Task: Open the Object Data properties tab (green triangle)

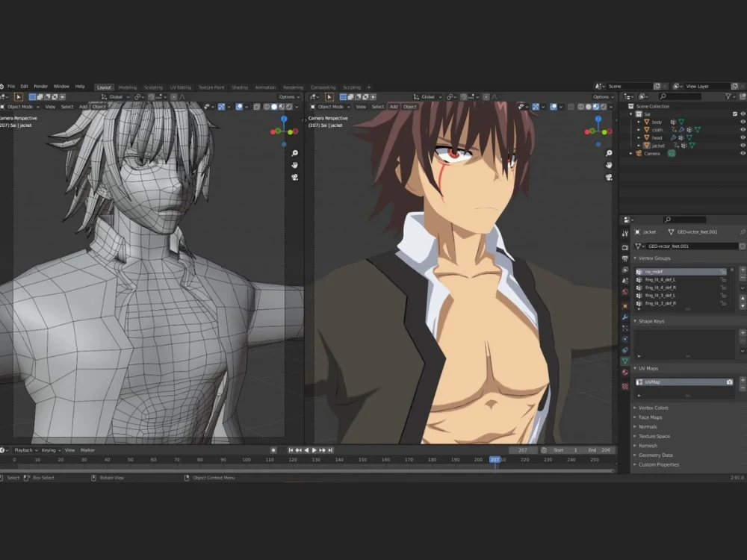Action: click(625, 361)
